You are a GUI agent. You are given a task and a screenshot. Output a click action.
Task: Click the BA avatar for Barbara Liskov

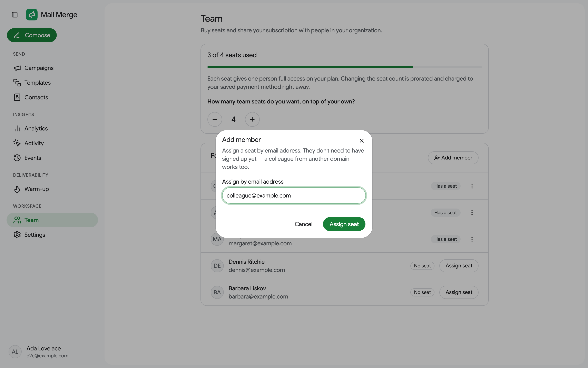(217, 292)
